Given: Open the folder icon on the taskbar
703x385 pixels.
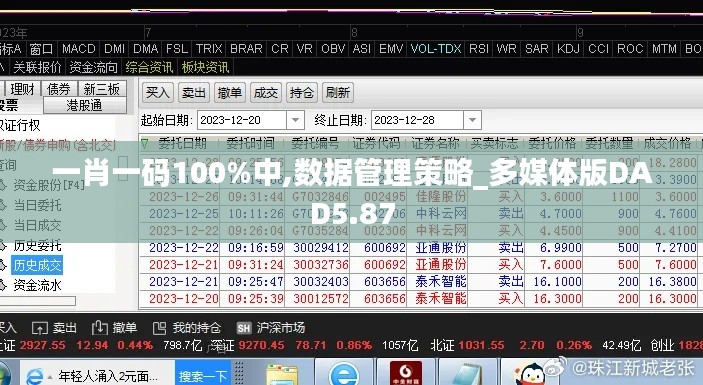Looking at the screenshot, I should click(282, 375).
